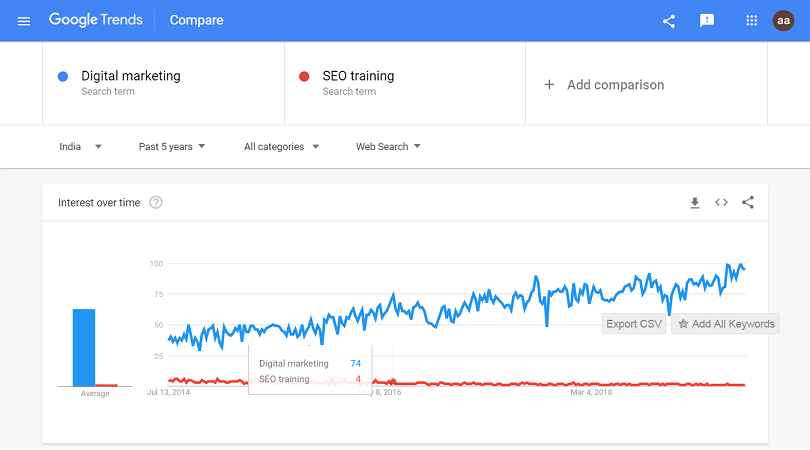The height and width of the screenshot is (450, 810).
Task: Open the Google apps grid
Action: 752,21
